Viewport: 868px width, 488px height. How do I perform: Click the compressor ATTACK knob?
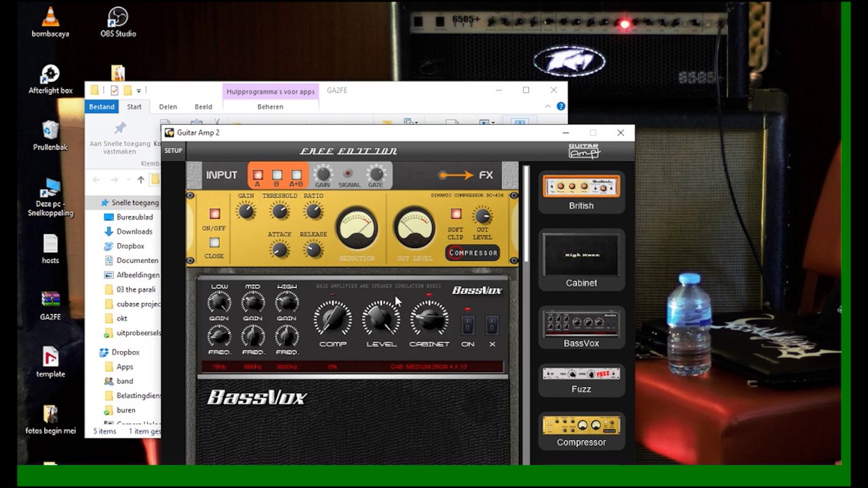tap(279, 249)
